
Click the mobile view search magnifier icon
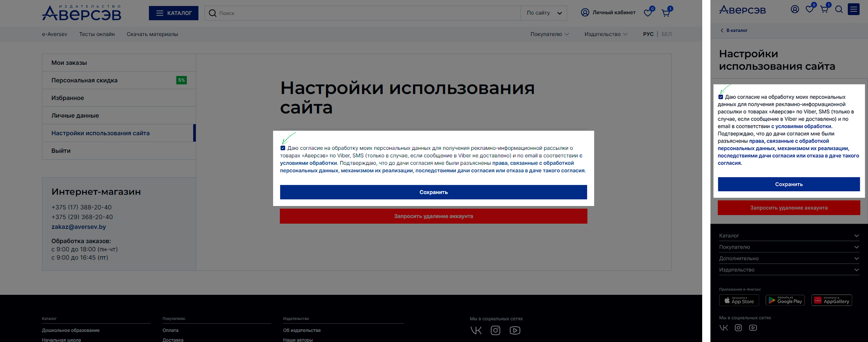[839, 9]
